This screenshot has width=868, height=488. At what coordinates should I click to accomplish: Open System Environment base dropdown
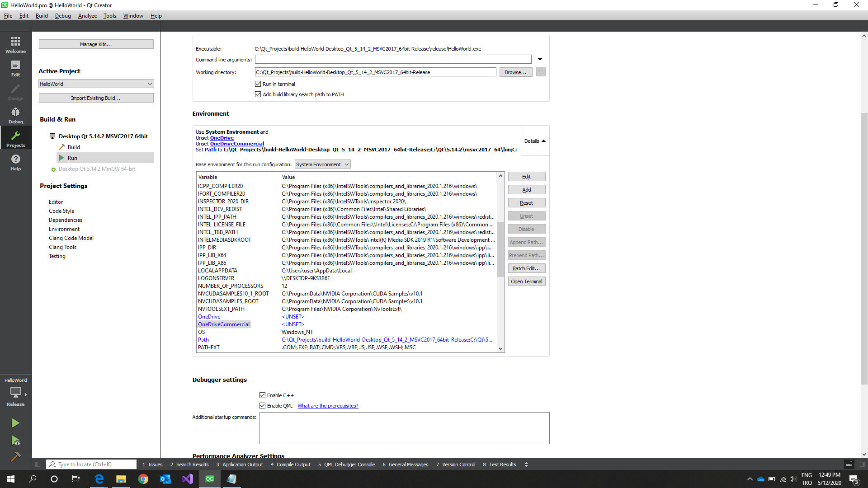322,164
